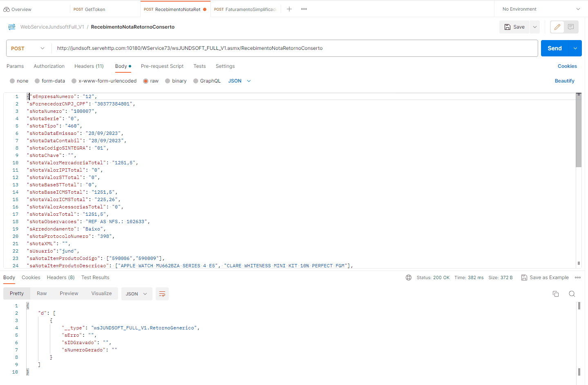The image size is (588, 385).
Task: Open the tabs overflow three-dots menu
Action: click(304, 9)
